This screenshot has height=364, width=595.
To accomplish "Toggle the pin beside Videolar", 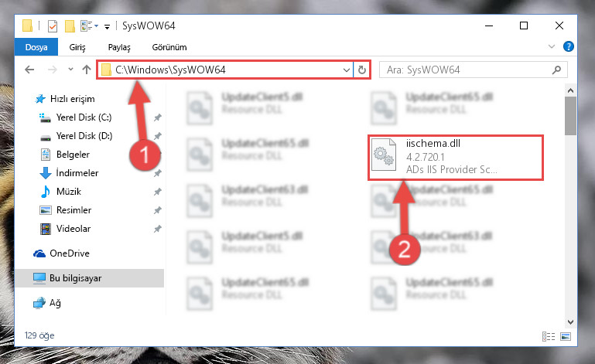I will 158,229.
